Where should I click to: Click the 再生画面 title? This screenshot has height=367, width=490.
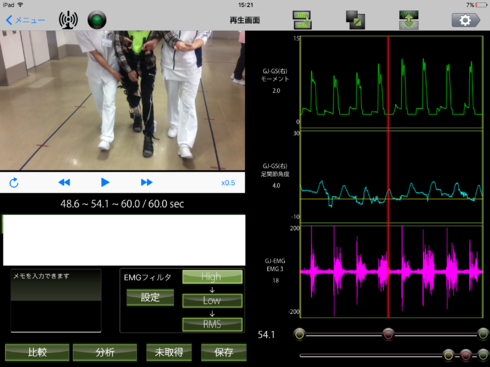click(245, 20)
